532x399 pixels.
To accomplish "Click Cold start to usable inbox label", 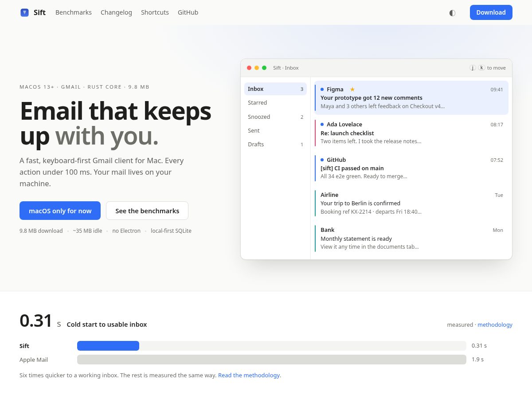I will [x=107, y=325].
